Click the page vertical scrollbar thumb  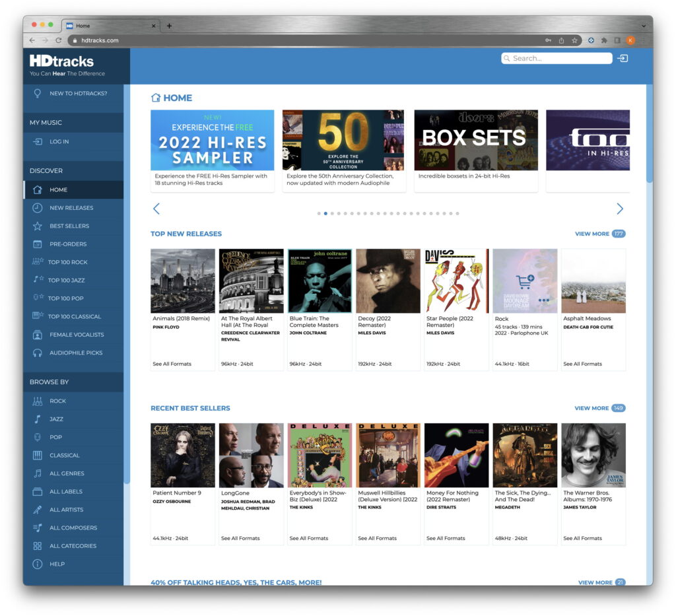tap(650, 133)
